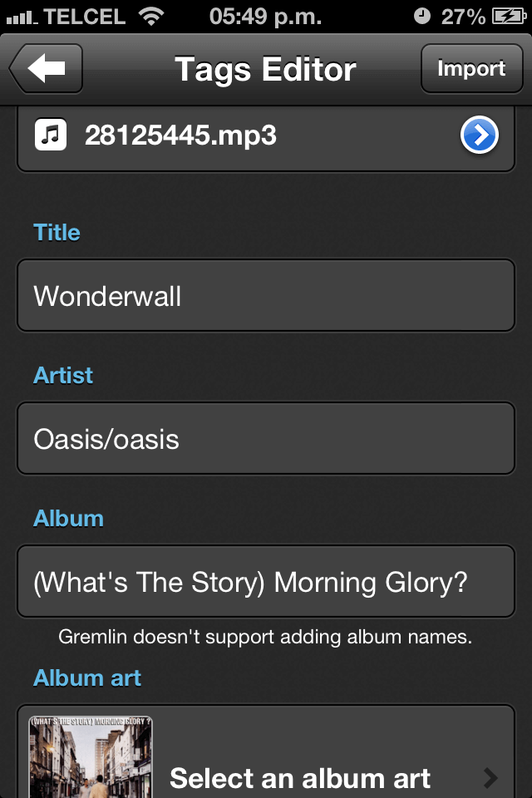
Task: Tap the Wi-Fi status icon
Action: point(151,16)
